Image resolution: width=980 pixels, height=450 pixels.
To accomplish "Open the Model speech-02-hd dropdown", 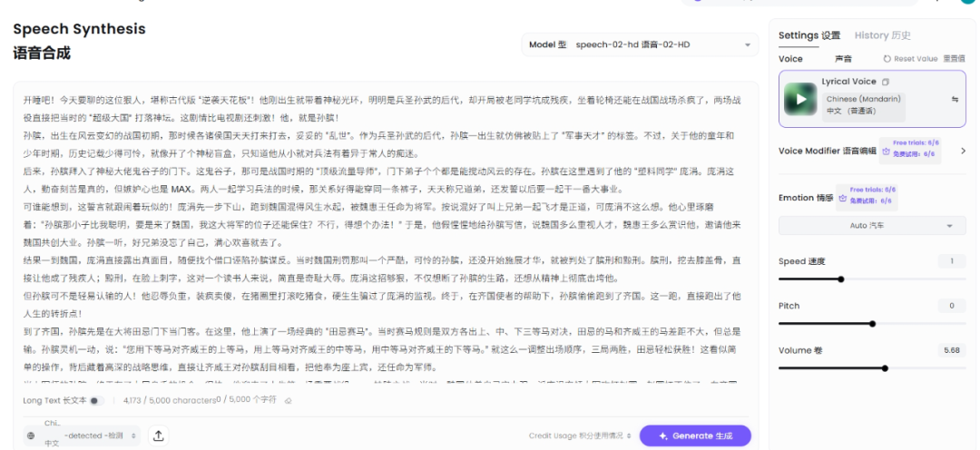I will [x=640, y=44].
